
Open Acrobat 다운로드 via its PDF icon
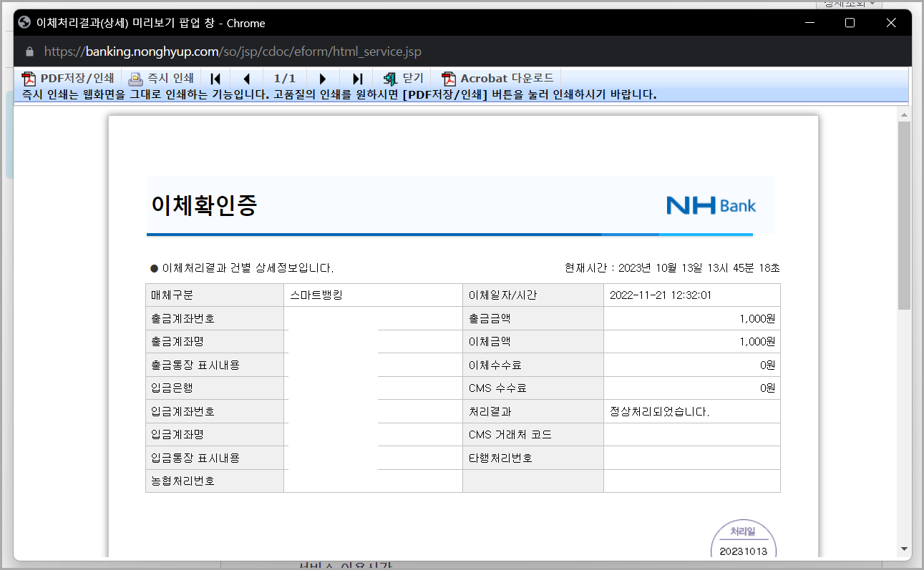[447, 78]
